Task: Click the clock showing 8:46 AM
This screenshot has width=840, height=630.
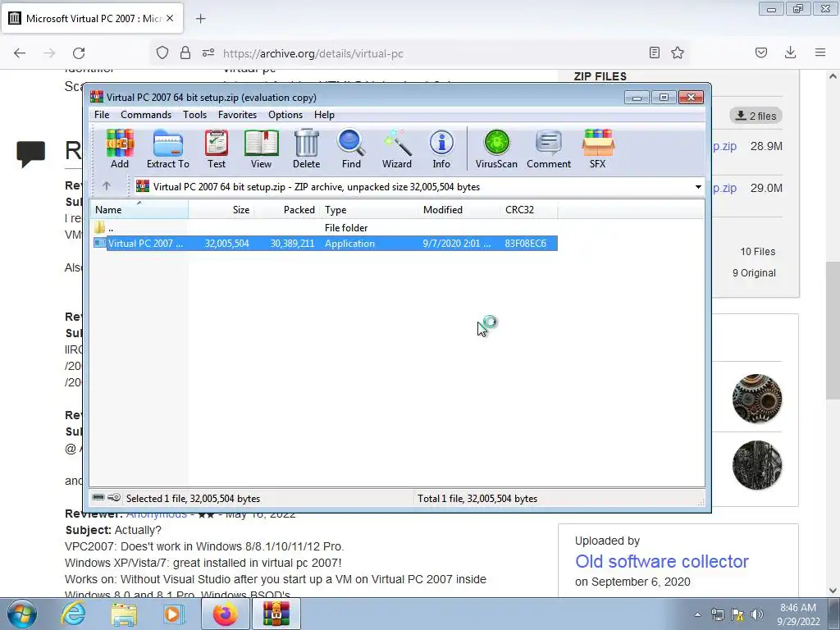Action: point(798,614)
